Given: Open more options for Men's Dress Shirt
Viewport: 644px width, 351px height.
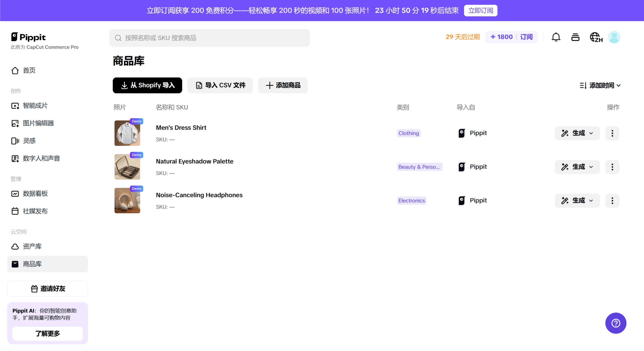Looking at the screenshot, I should coord(612,133).
